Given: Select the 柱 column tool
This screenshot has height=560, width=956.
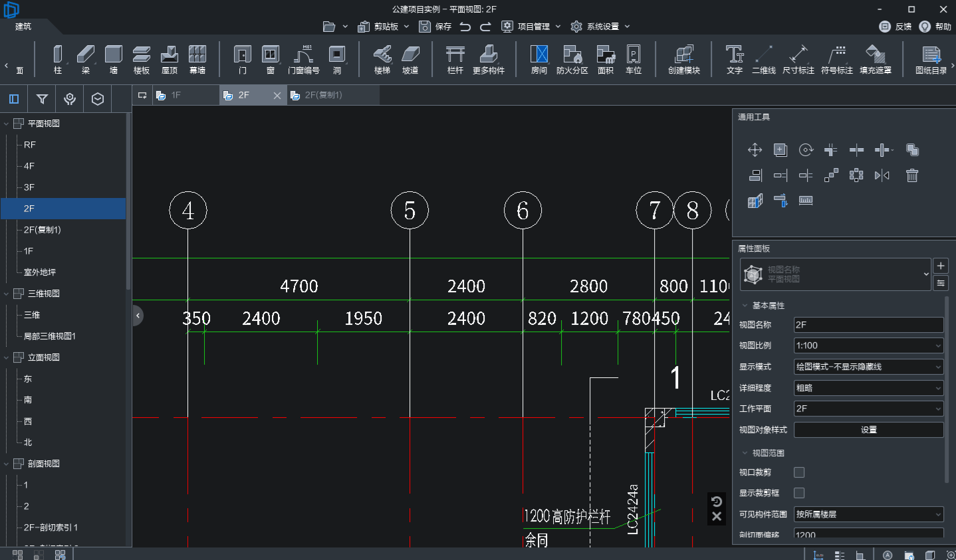Looking at the screenshot, I should 58,60.
